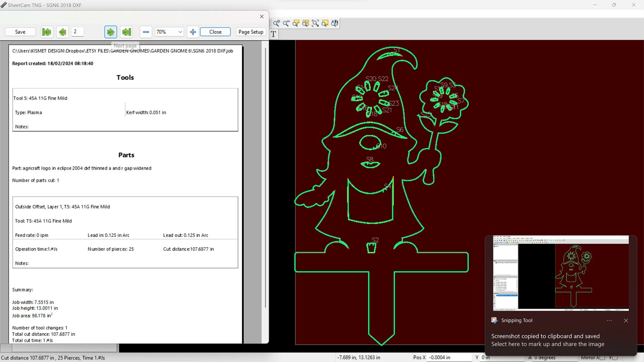This screenshot has width=644, height=362.
Task: Open Snipping Tool notification options menu
Action: coord(609,321)
